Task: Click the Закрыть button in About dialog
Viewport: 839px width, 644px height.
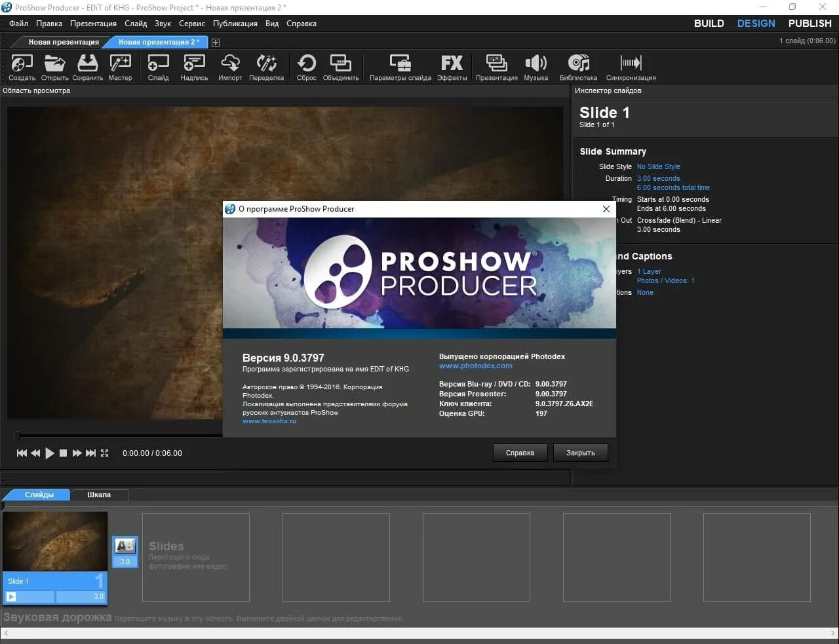Action: click(x=581, y=453)
